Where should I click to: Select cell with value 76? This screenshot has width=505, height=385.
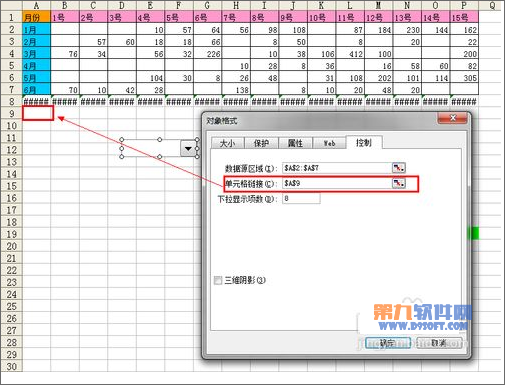(x=65, y=54)
